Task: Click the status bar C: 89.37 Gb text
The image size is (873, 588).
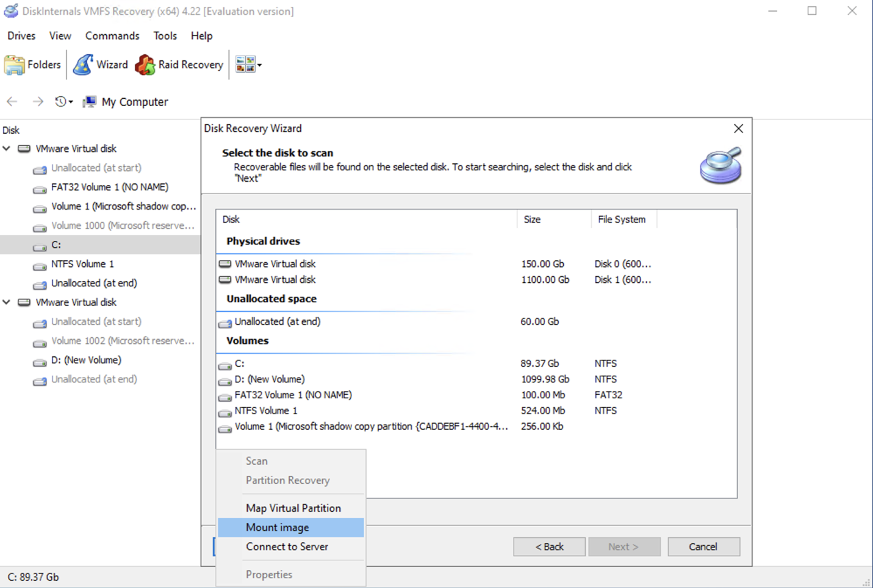Action: (33, 577)
